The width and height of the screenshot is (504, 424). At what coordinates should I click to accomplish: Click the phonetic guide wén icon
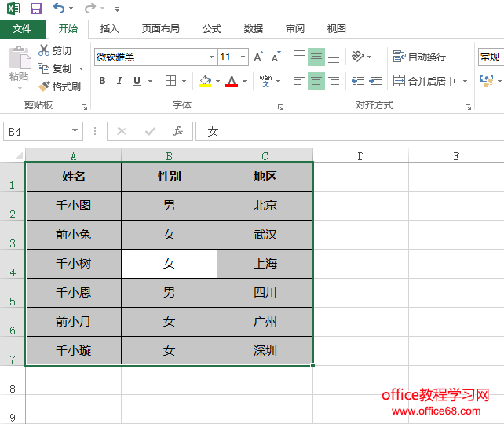point(266,81)
